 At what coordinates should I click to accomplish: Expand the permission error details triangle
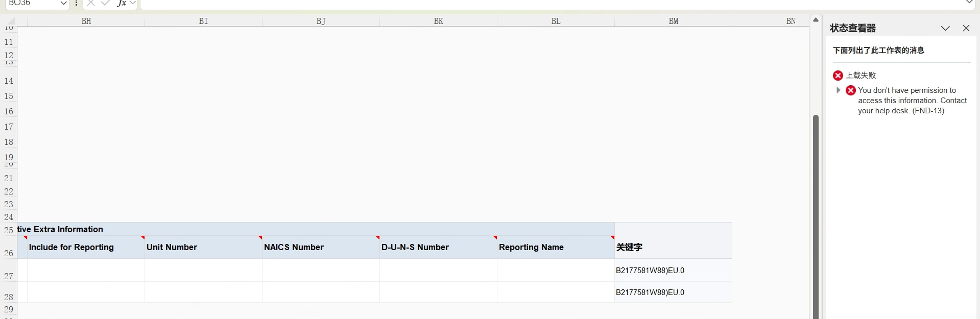[x=838, y=90]
